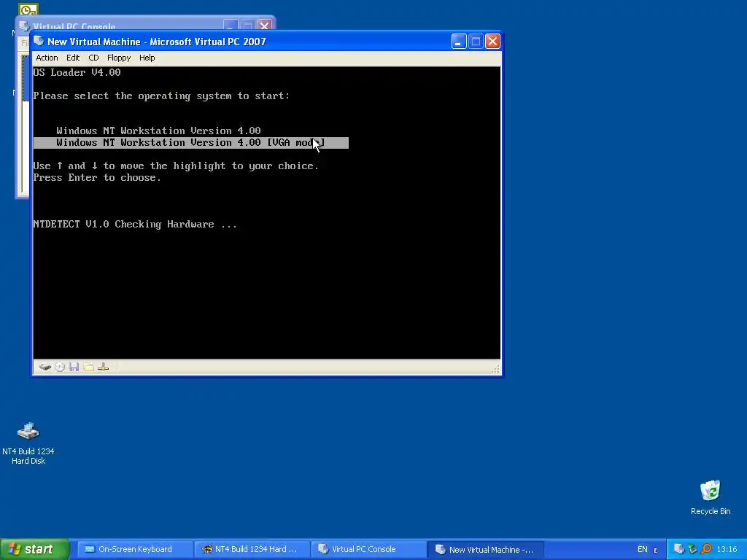
Task: Close the Virtual PC Console window behind
Action: click(264, 26)
